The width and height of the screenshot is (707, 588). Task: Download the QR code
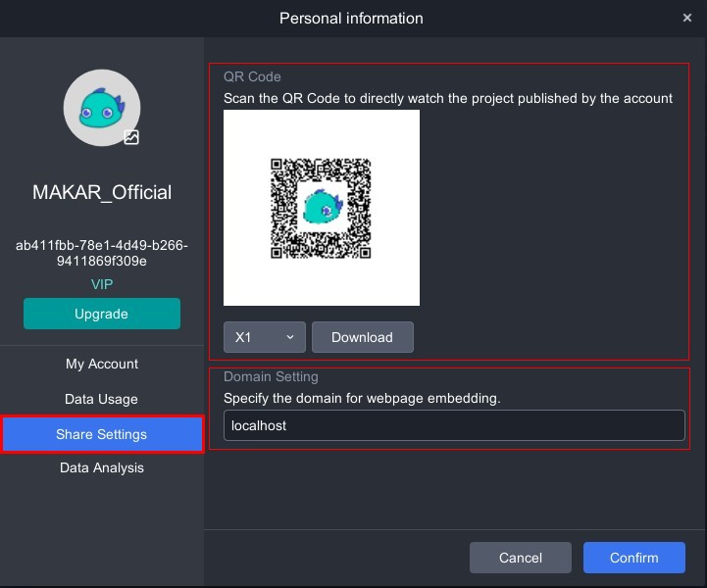362,337
